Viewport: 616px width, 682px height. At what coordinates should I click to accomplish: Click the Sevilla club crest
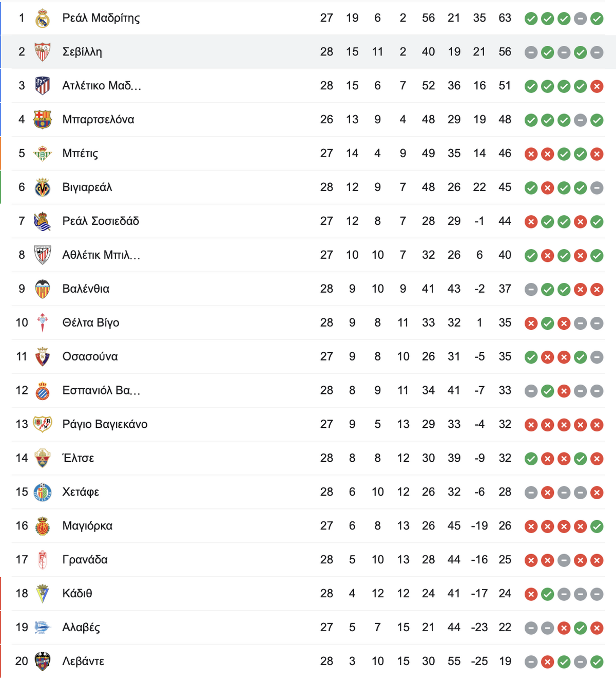(43, 52)
